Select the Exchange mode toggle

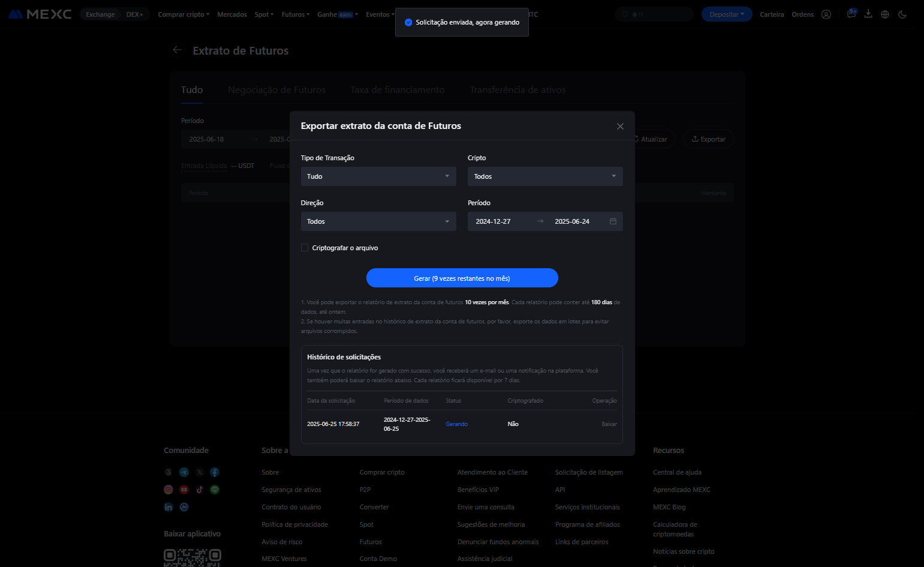click(x=100, y=14)
